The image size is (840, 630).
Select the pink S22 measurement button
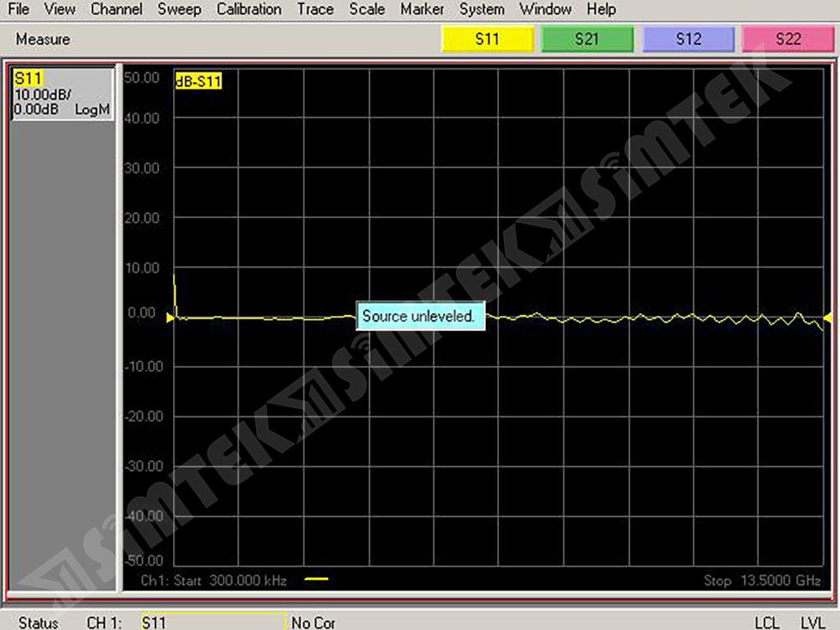pos(788,39)
